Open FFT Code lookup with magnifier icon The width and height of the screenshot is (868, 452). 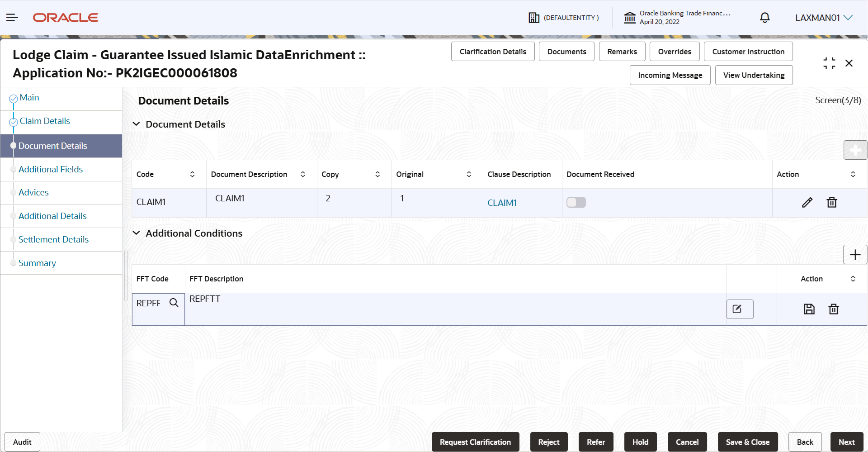click(x=174, y=302)
